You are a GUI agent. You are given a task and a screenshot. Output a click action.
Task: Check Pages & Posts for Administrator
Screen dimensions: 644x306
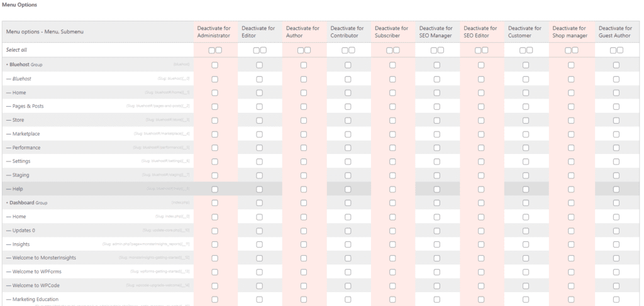click(x=215, y=106)
